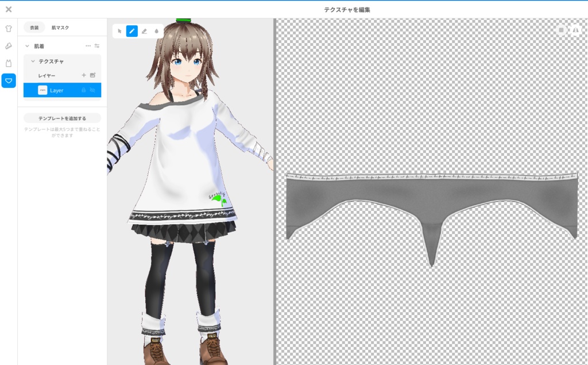Screen dimensions: 588x365
Task: Click the Layer name text
Action: pos(57,90)
